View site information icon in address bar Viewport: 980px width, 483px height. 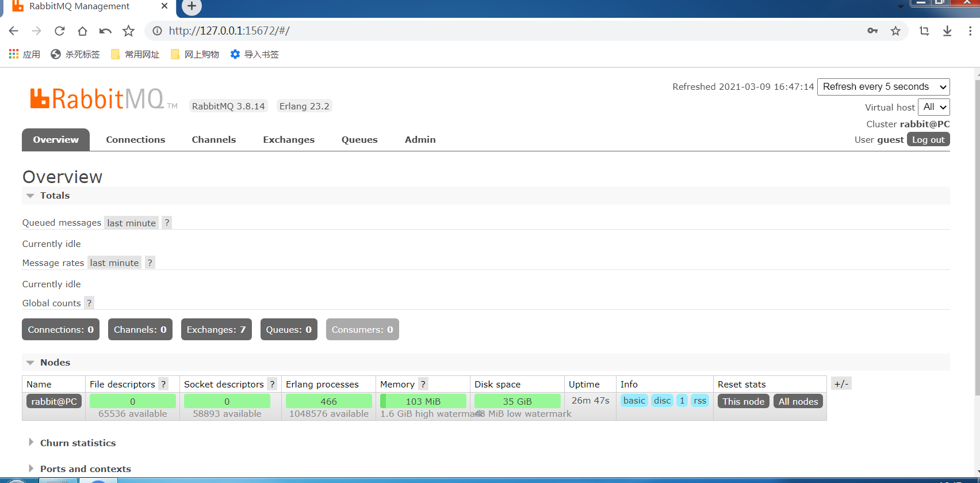(x=157, y=31)
